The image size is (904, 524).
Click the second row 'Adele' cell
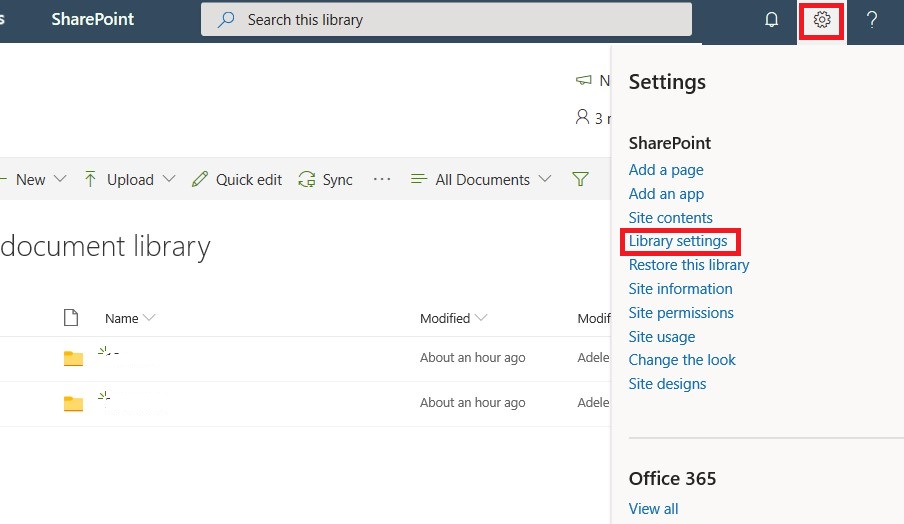[593, 402]
